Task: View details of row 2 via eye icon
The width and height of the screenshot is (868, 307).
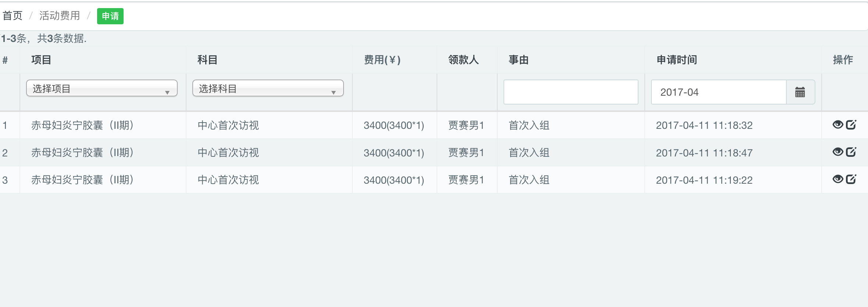Action: click(x=838, y=152)
